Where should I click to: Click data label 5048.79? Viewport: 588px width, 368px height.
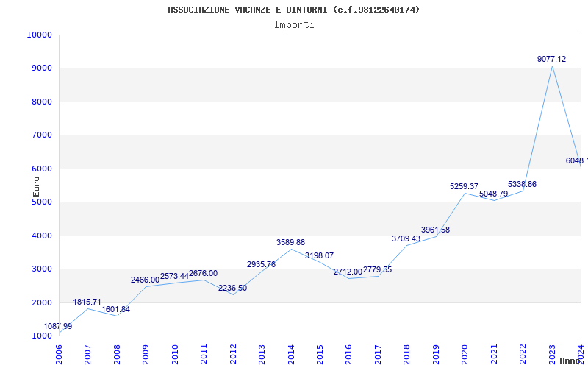pyautogui.click(x=493, y=194)
